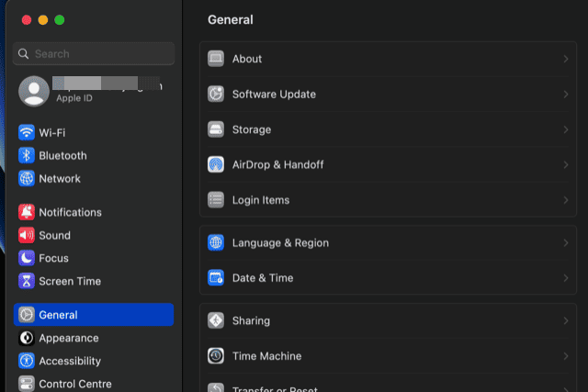Click the Search settings field
588x392 pixels.
101,54
